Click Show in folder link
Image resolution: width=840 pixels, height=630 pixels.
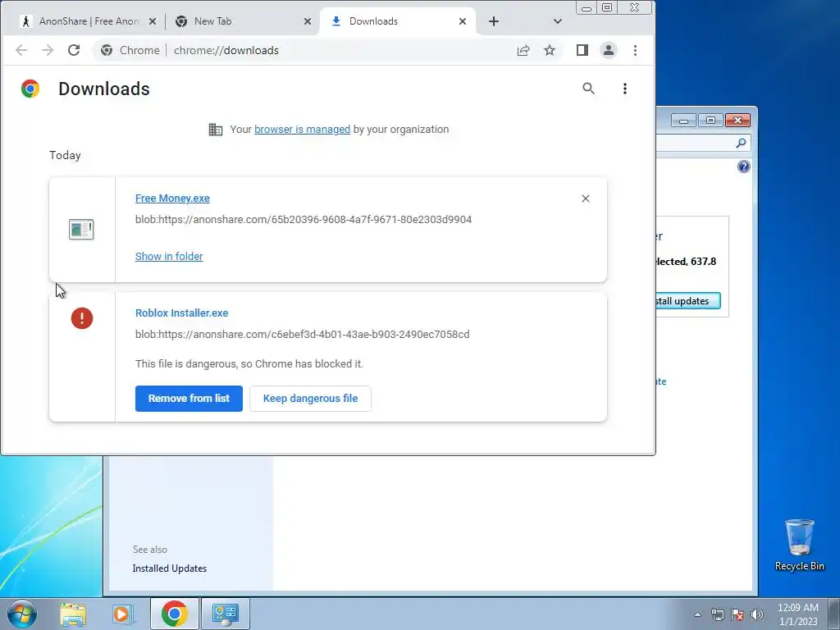pyautogui.click(x=169, y=257)
